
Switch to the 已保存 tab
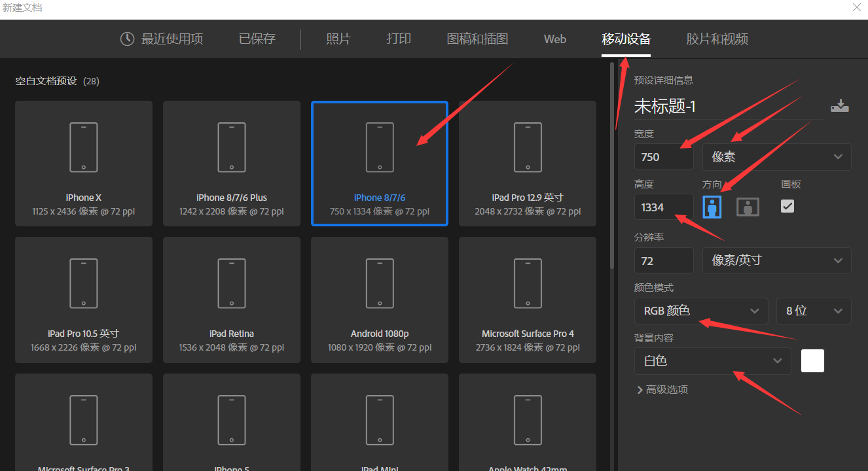click(257, 39)
